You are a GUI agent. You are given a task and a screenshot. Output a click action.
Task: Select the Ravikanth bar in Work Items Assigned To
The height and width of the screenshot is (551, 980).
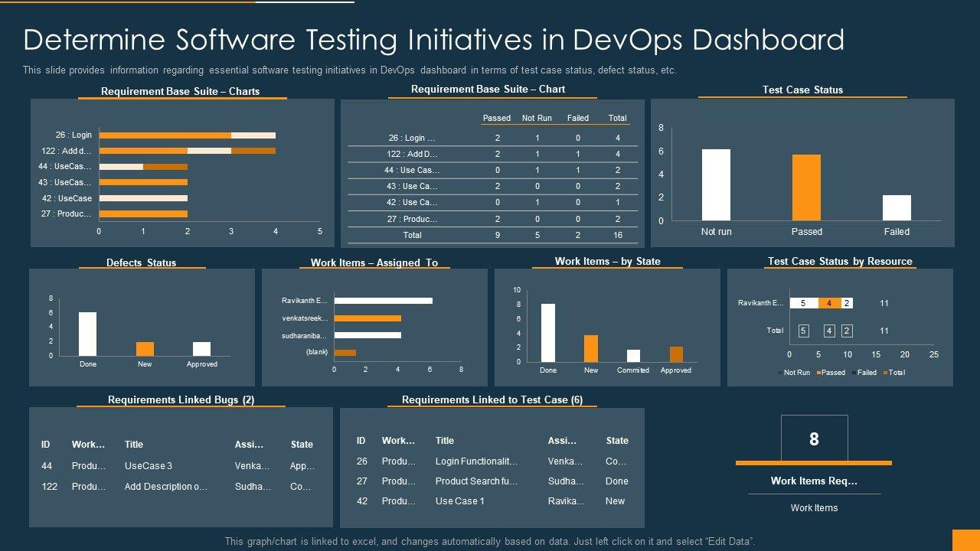[x=383, y=301]
